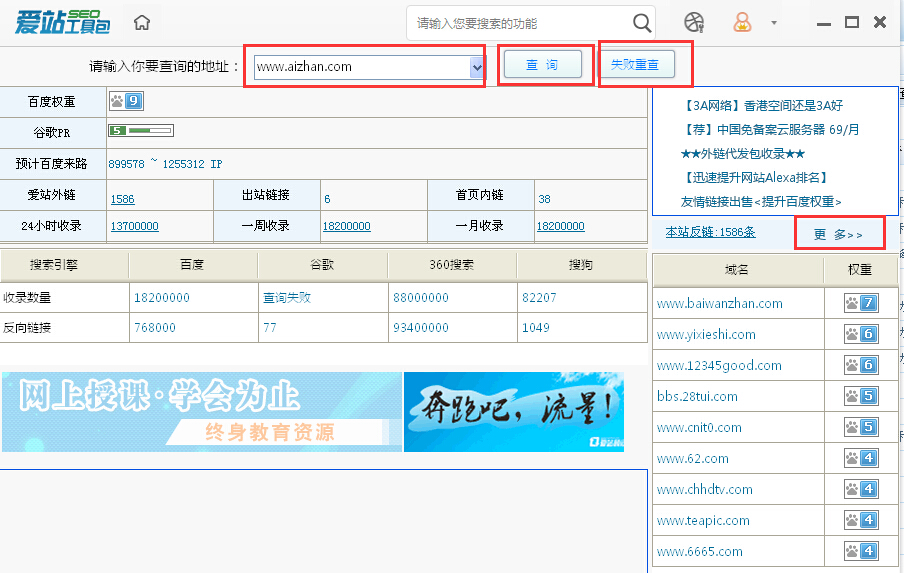Click the Baidu weight 9 paw badge
The width and height of the screenshot is (904, 573).
(126, 101)
